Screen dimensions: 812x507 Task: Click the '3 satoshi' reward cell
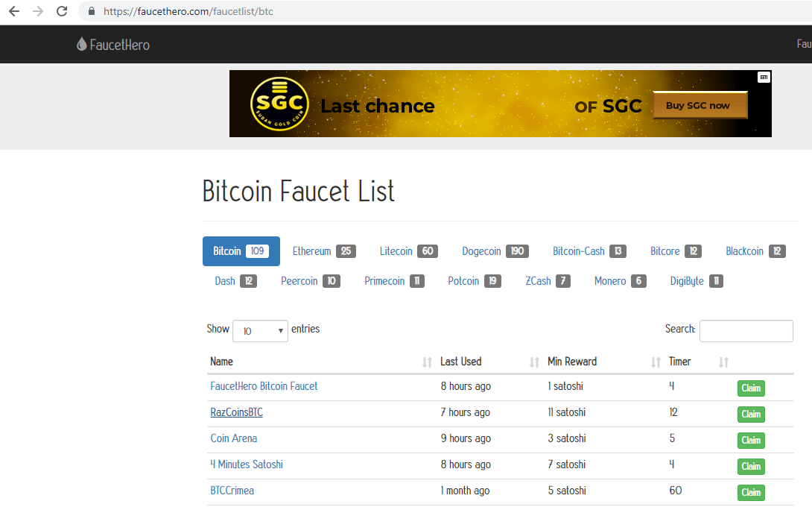click(567, 438)
